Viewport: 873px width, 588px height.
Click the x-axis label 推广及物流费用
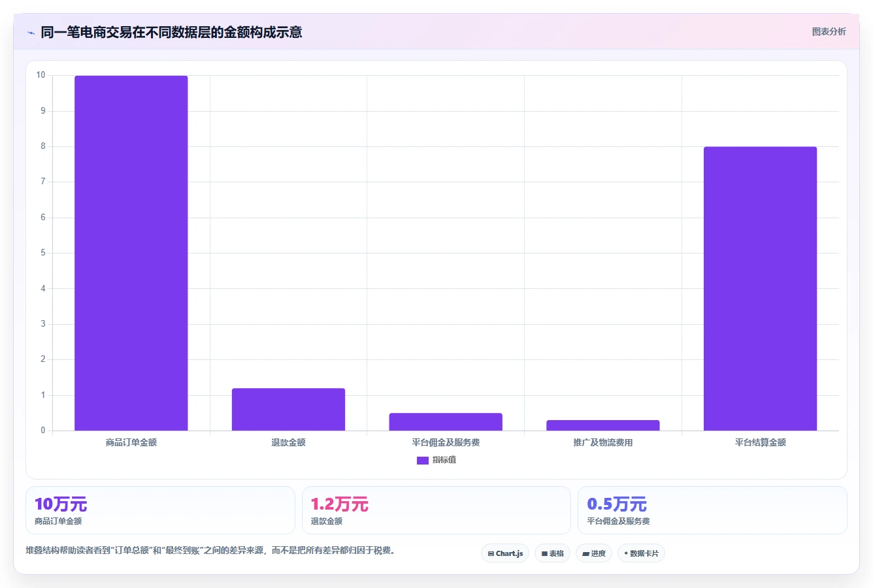603,442
